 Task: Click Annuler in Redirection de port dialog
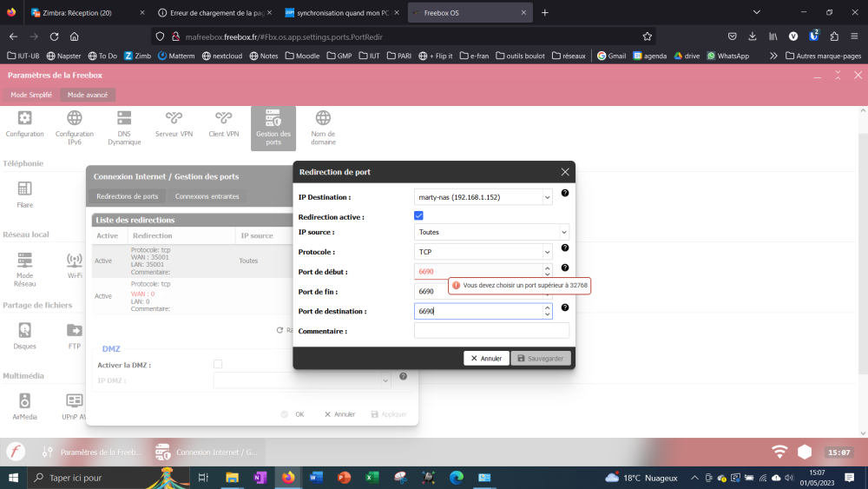click(486, 358)
